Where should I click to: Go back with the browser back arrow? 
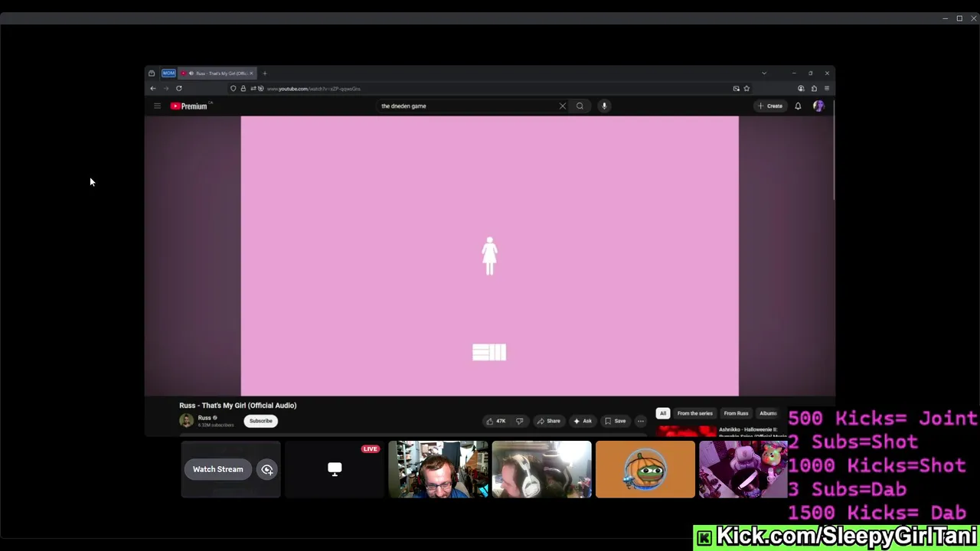(x=153, y=89)
